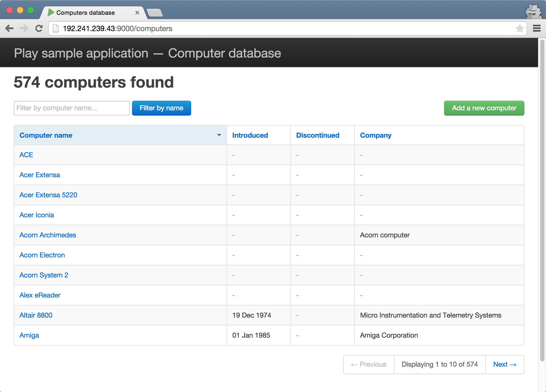Click the sort arrow in Computer name header
The image size is (546, 392).
coord(219,135)
